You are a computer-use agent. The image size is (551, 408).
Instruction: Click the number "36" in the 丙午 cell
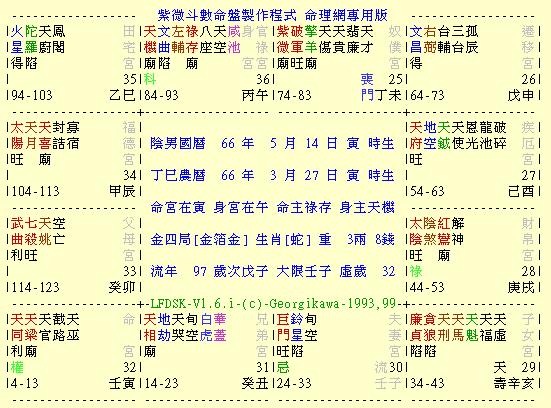(262, 79)
